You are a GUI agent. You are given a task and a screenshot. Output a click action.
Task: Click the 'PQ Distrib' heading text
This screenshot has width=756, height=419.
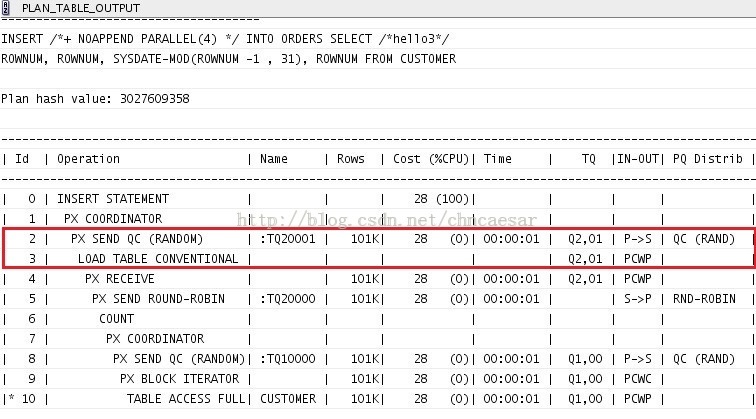(x=708, y=159)
